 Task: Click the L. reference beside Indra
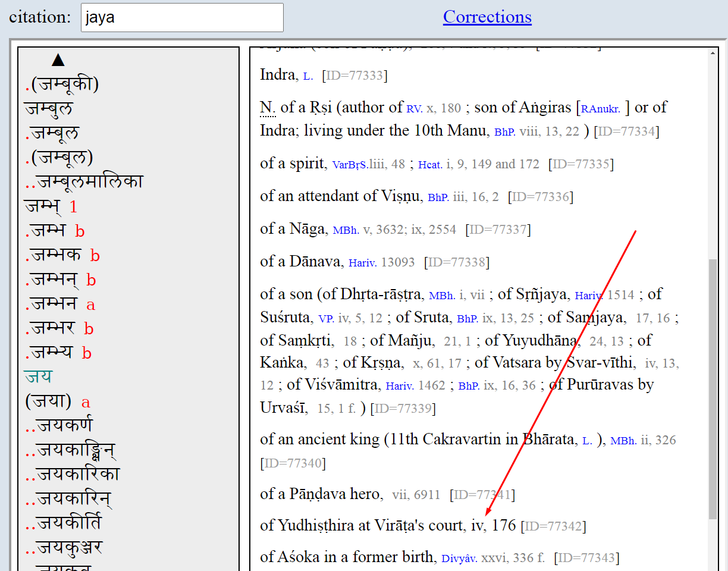[307, 76]
